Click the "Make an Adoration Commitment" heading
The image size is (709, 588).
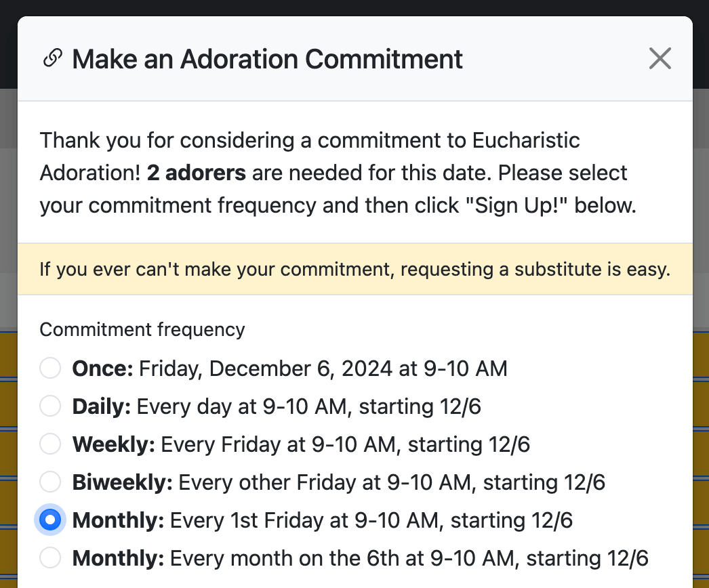[267, 59]
